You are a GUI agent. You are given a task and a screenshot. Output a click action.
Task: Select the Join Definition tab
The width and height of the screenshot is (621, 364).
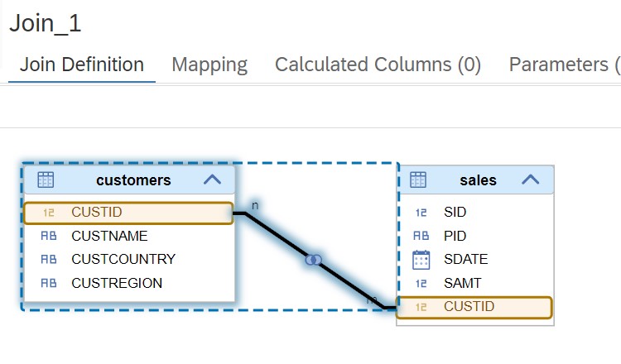click(x=82, y=65)
